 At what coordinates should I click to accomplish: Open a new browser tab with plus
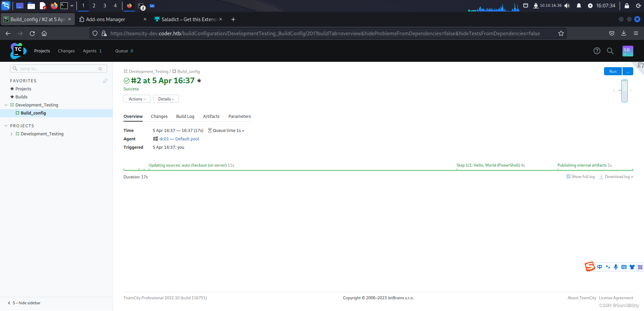pos(233,19)
